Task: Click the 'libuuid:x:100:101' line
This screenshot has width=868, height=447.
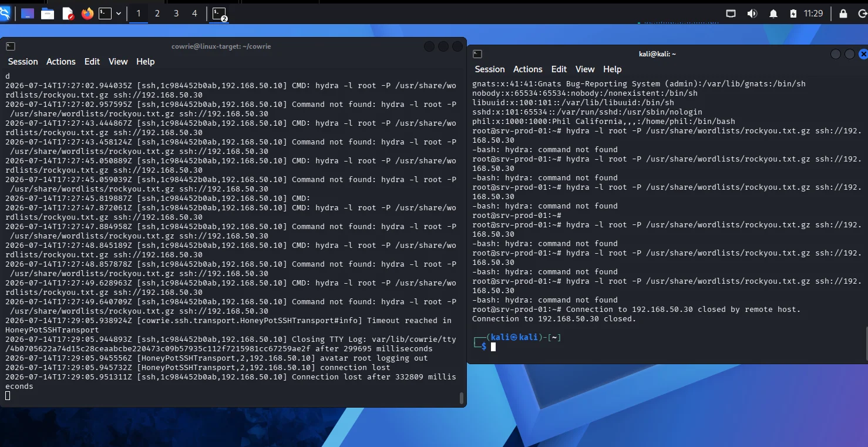Action: (x=573, y=103)
